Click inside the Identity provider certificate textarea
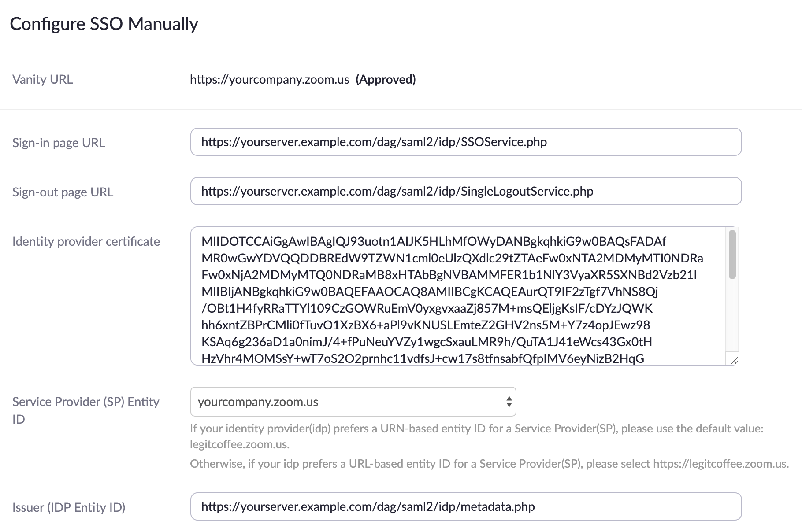 (x=458, y=296)
